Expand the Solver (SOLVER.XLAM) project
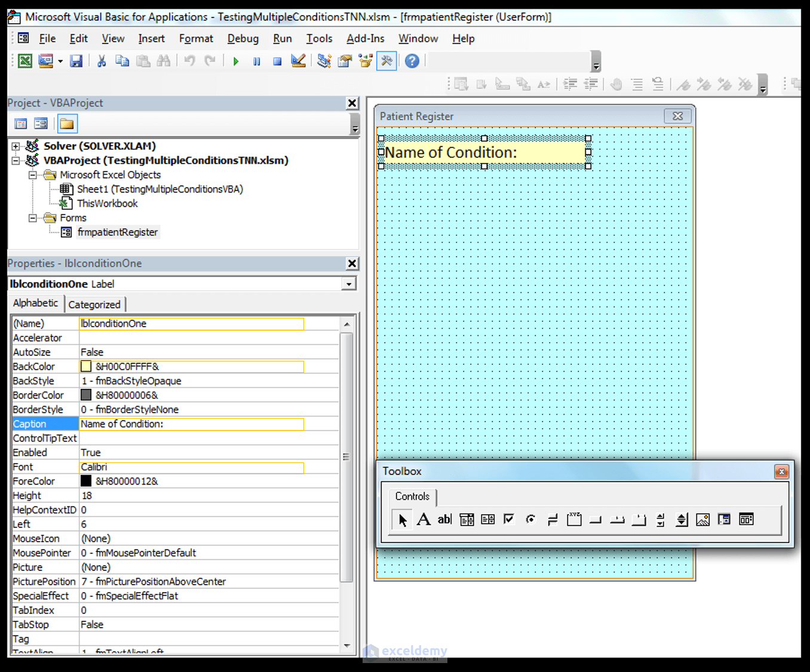810x672 pixels. (16, 146)
